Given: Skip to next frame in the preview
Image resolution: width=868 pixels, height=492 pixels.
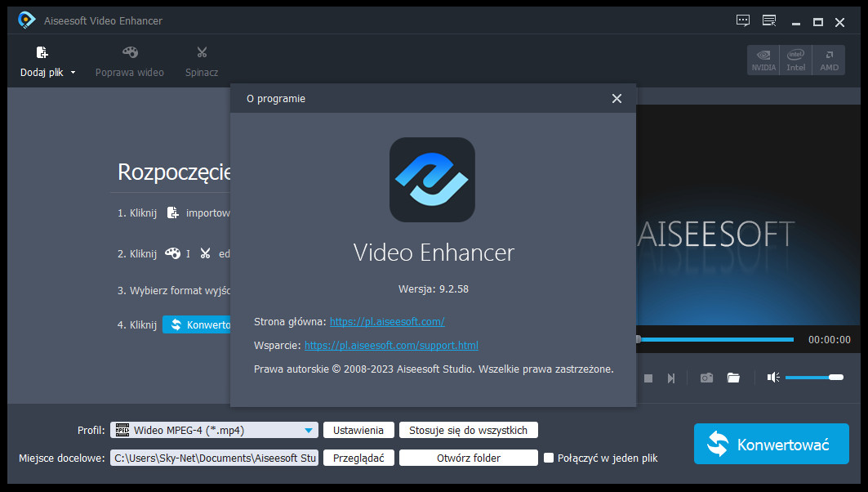Looking at the screenshot, I should click(x=671, y=378).
